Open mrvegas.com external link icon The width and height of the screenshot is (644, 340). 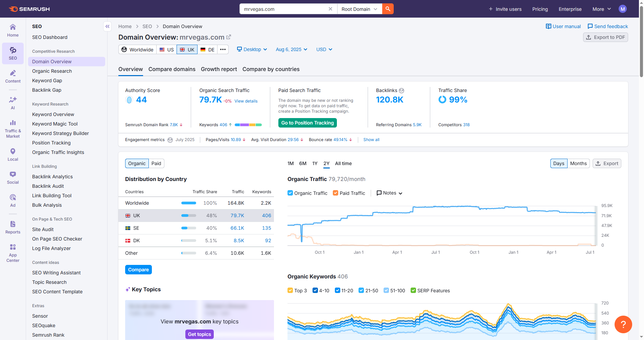click(x=229, y=37)
